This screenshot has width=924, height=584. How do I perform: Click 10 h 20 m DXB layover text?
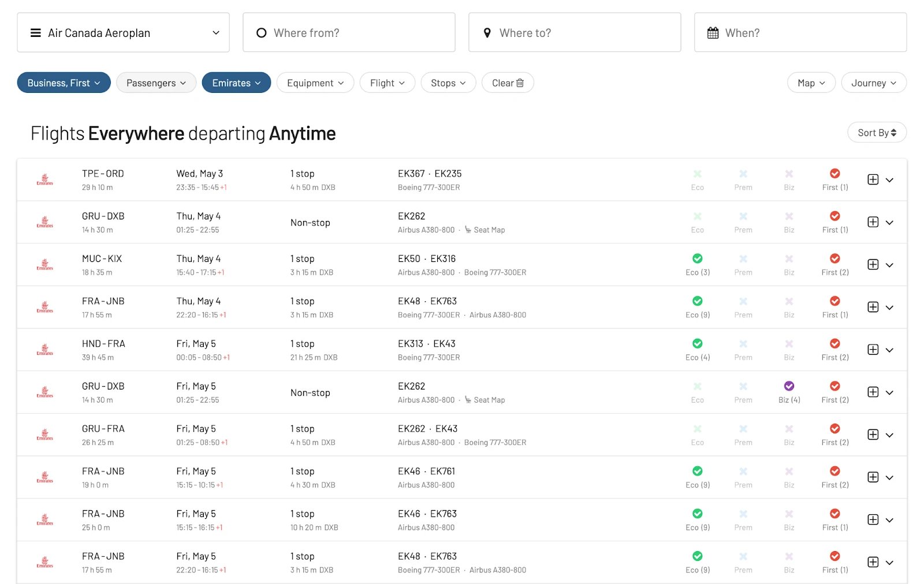coord(314,527)
